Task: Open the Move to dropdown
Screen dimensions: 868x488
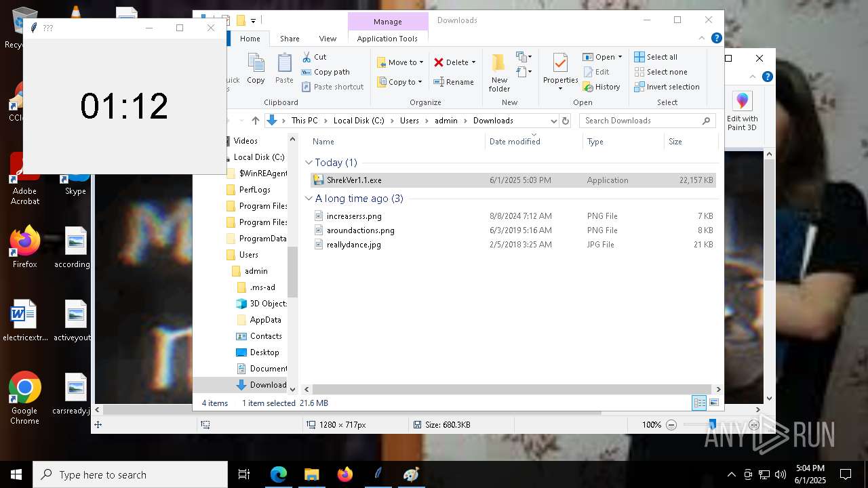Action: [400, 62]
